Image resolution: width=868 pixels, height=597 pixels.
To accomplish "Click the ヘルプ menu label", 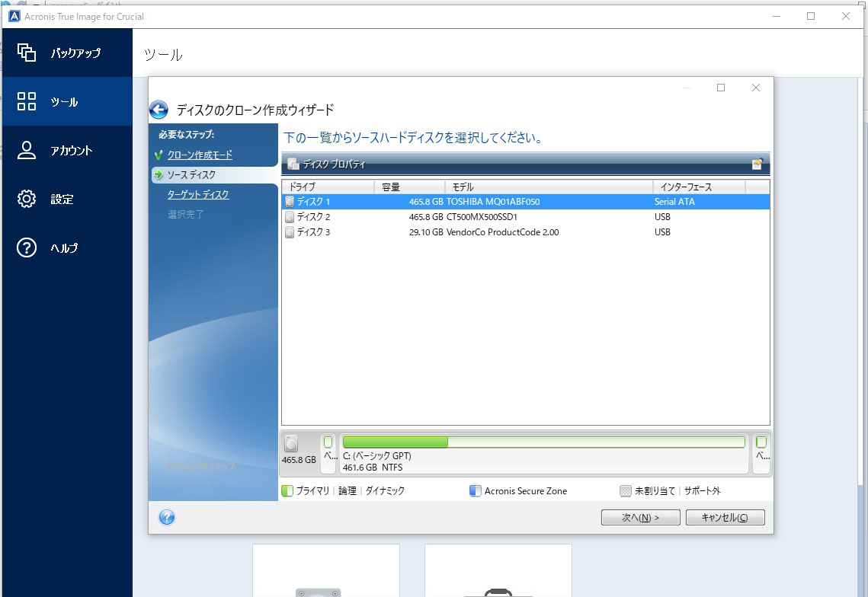I will click(64, 248).
